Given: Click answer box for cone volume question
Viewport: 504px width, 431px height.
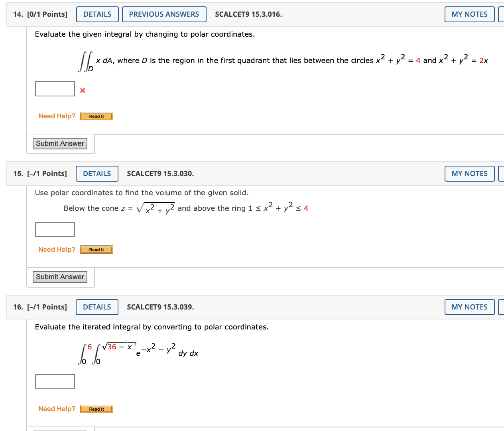Looking at the screenshot, I should (x=55, y=229).
